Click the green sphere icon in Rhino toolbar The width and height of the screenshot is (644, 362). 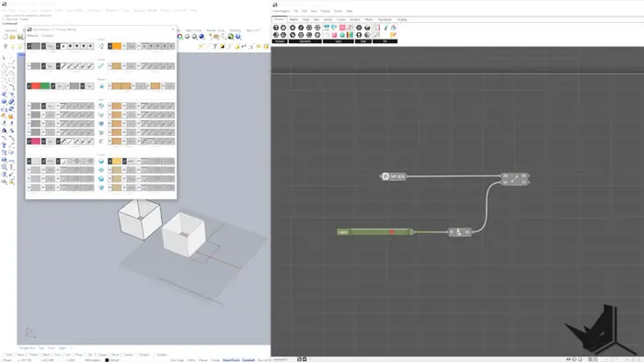[x=230, y=37]
